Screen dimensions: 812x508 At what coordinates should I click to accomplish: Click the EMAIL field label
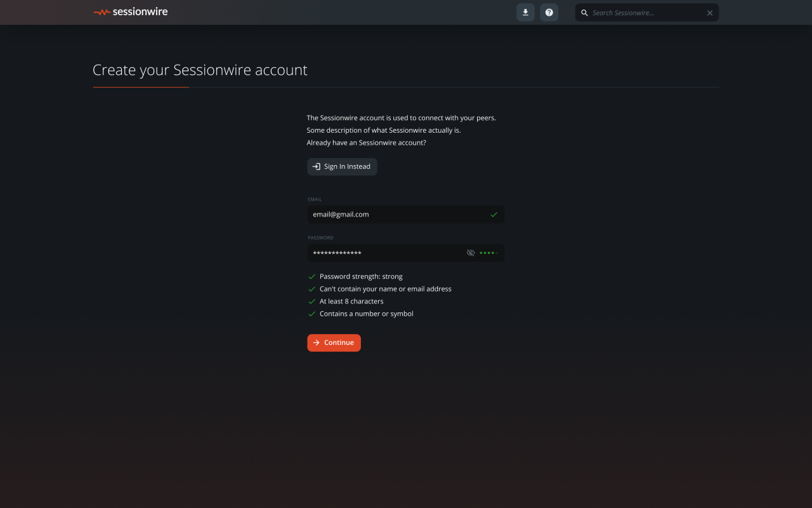tap(315, 199)
